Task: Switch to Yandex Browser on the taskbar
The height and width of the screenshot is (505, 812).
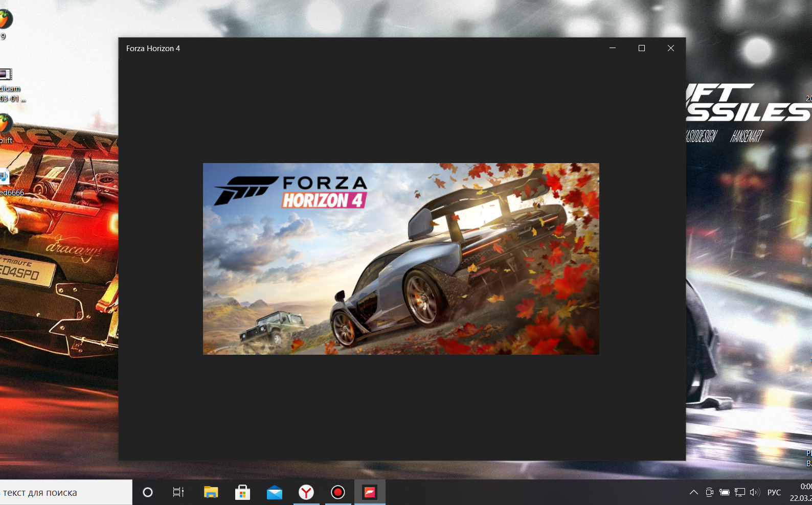Action: pos(306,492)
